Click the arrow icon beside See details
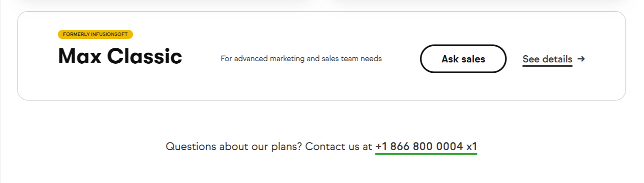Viewport: 644px width, 183px height. pyautogui.click(x=581, y=59)
